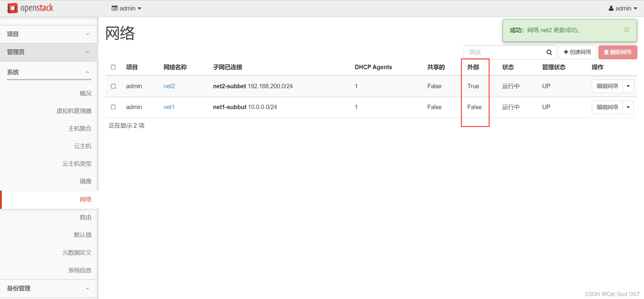644x299 pixels.
Task: Open 云主机类型 in the sidebar
Action: pos(77,164)
